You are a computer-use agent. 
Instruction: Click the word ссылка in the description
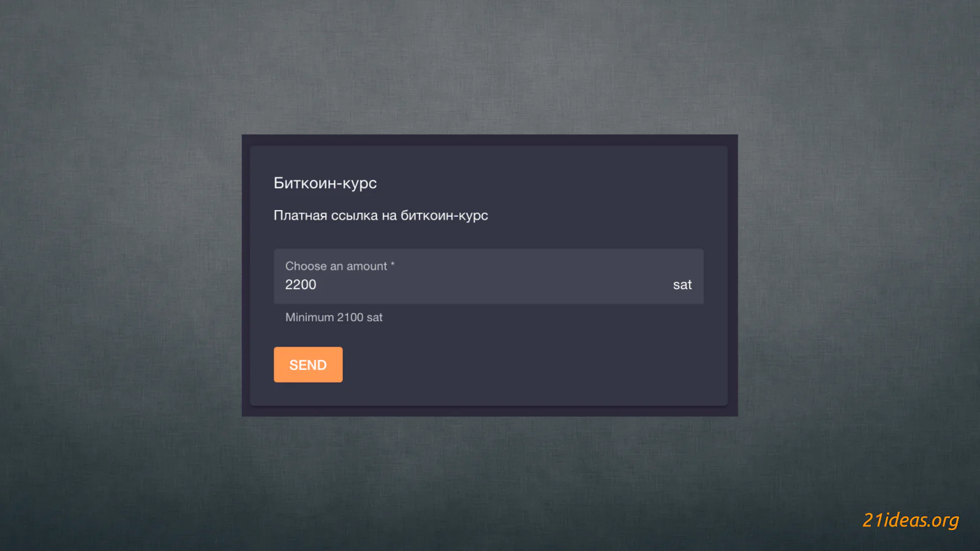coord(355,216)
